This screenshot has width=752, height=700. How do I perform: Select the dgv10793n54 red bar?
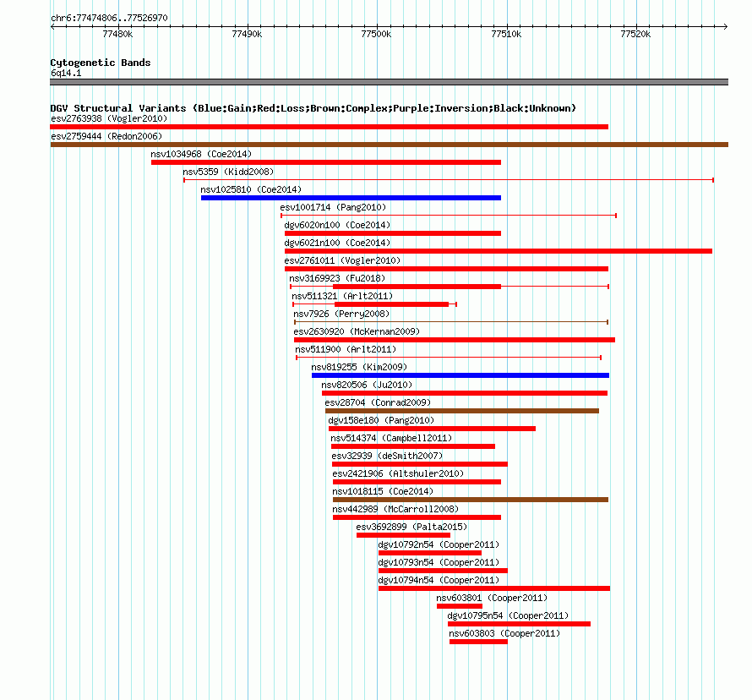(443, 571)
